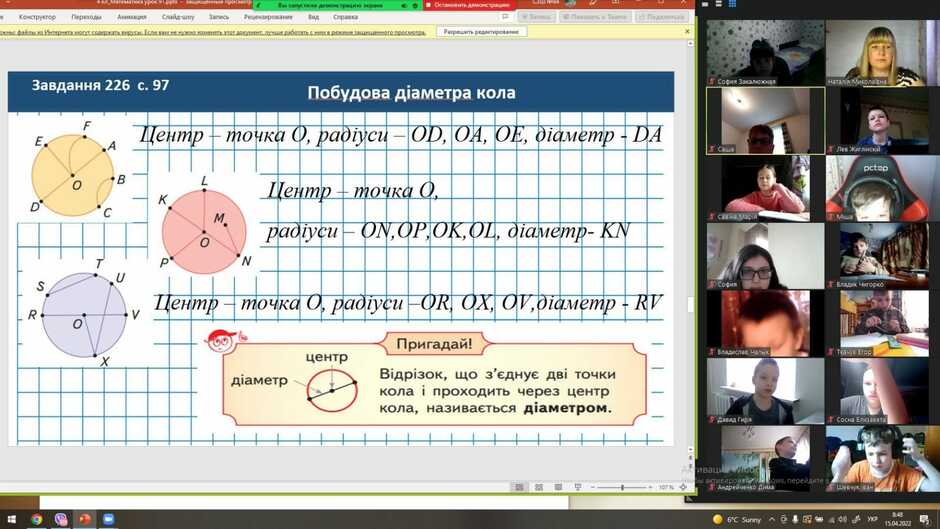Click the red circle diagram with point M
Image resolution: width=940 pixels, height=529 pixels.
point(204,232)
